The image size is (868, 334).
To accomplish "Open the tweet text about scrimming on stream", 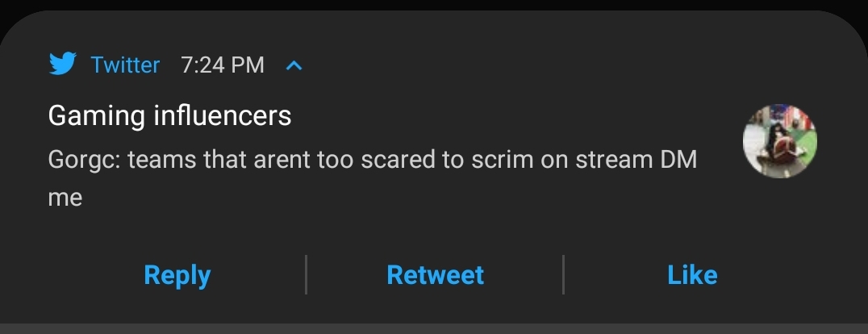I will pyautogui.click(x=371, y=160).
